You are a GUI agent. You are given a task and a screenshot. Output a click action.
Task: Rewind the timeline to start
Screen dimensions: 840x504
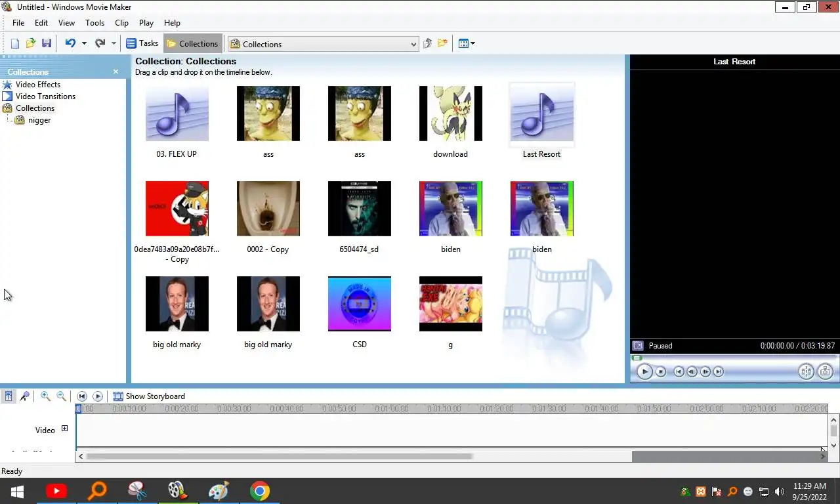(x=82, y=396)
